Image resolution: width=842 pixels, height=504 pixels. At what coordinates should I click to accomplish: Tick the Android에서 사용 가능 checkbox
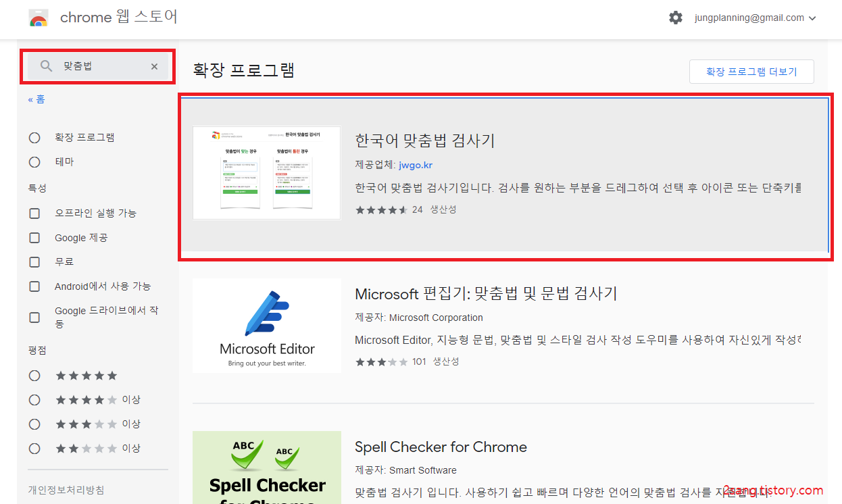[34, 286]
